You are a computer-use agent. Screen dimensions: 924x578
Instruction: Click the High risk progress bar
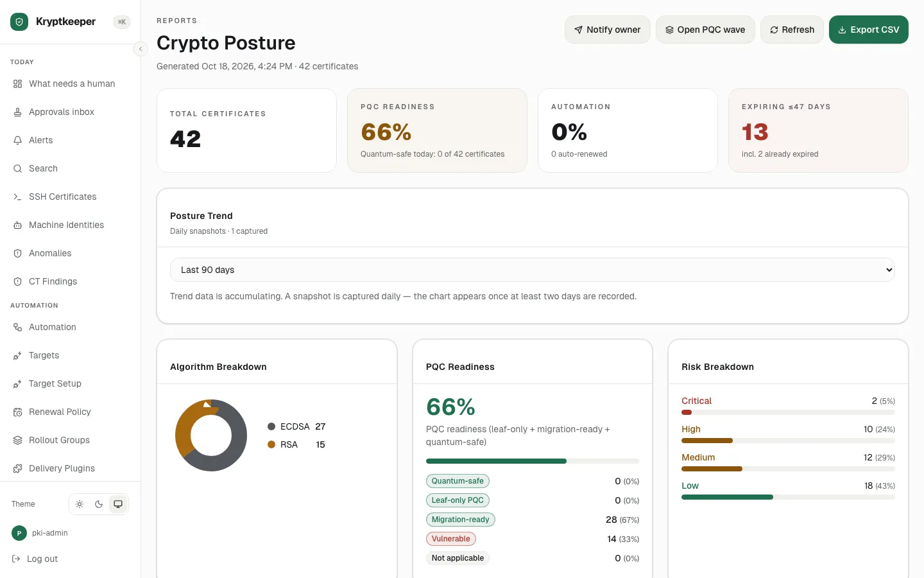tap(788, 441)
